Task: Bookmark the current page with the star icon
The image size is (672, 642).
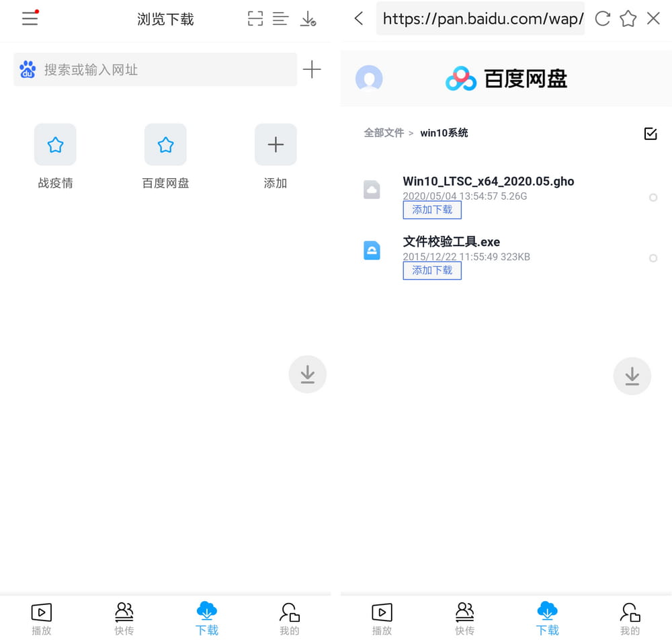Action: pyautogui.click(x=628, y=19)
